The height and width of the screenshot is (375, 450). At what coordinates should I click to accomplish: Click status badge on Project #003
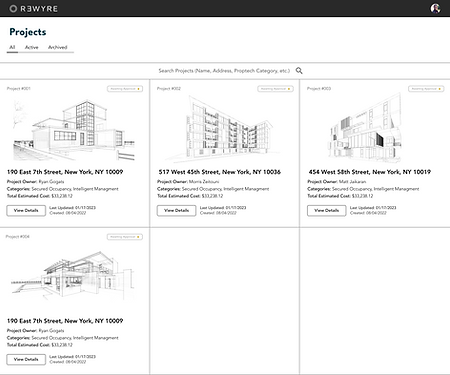coord(426,89)
